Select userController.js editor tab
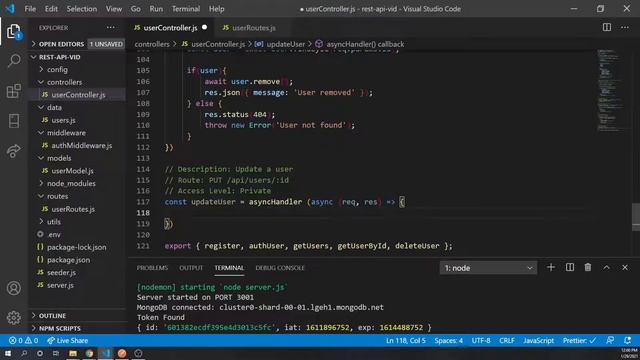This screenshot has height=360, width=640. tap(171, 28)
